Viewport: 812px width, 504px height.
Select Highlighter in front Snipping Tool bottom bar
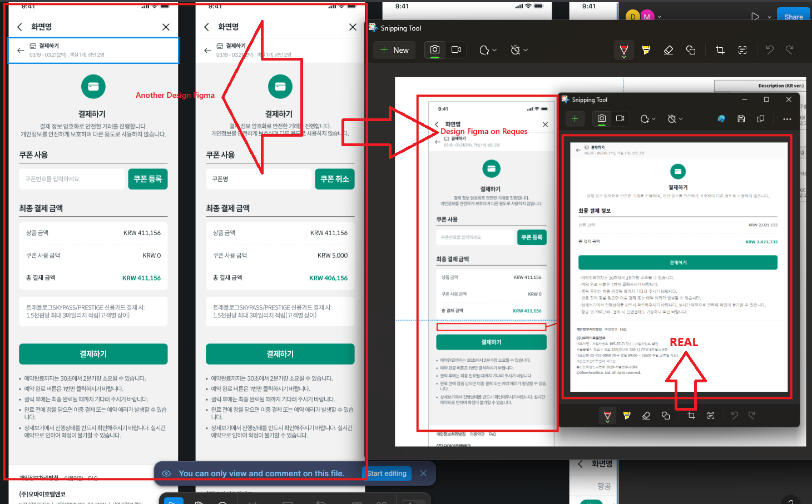coord(627,416)
